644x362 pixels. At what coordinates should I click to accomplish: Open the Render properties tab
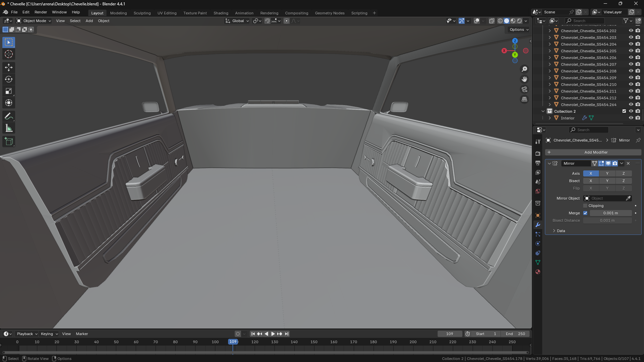point(538,153)
